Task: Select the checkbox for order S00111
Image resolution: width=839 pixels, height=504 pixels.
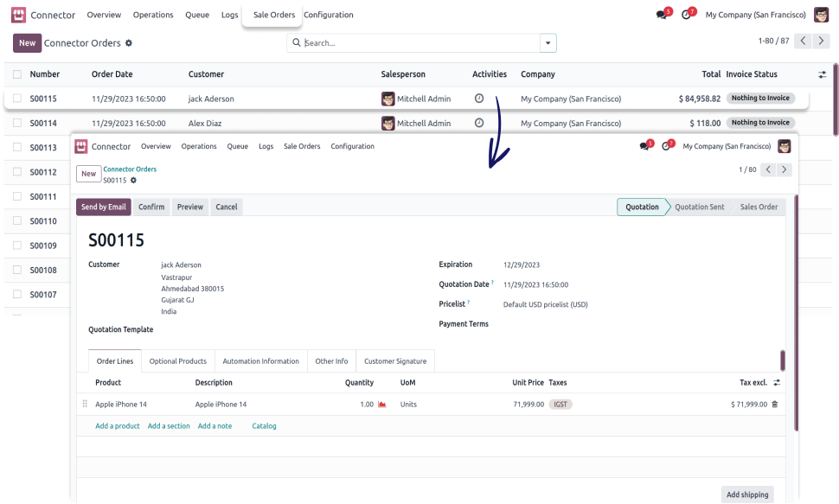Action: tap(17, 196)
